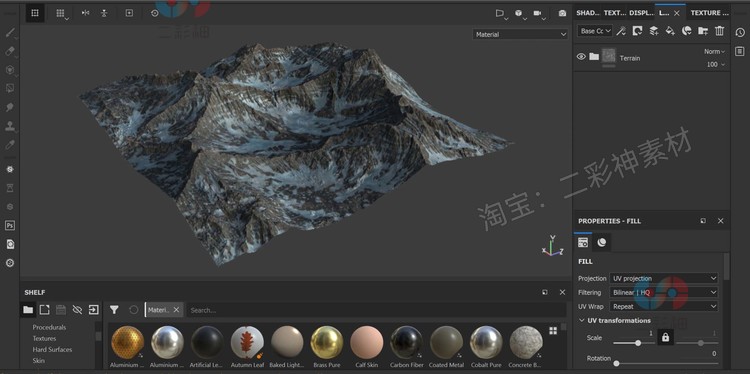Hide the Terrain layer with eye icon
The image size is (750, 374).
(581, 56)
